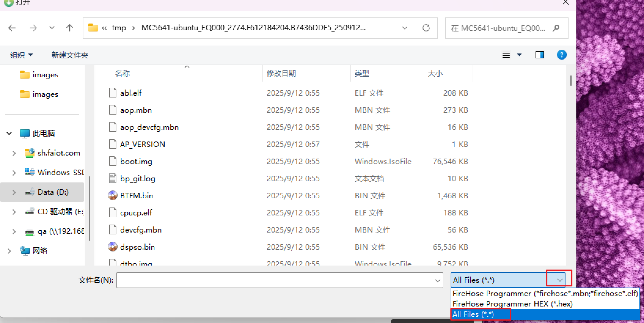Select sh.faiot.com network location

pos(53,153)
